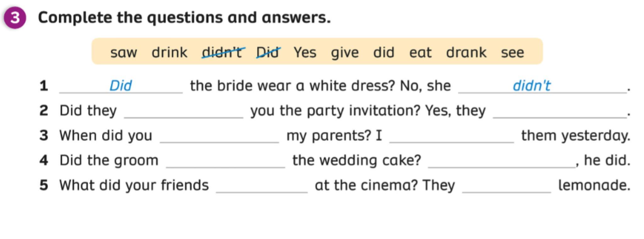Focus the blank after 'When did you'
The width and height of the screenshot is (644, 239).
pyautogui.click(x=219, y=137)
